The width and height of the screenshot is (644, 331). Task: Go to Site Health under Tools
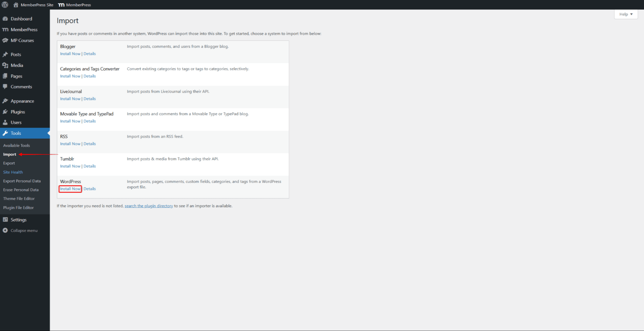13,172
